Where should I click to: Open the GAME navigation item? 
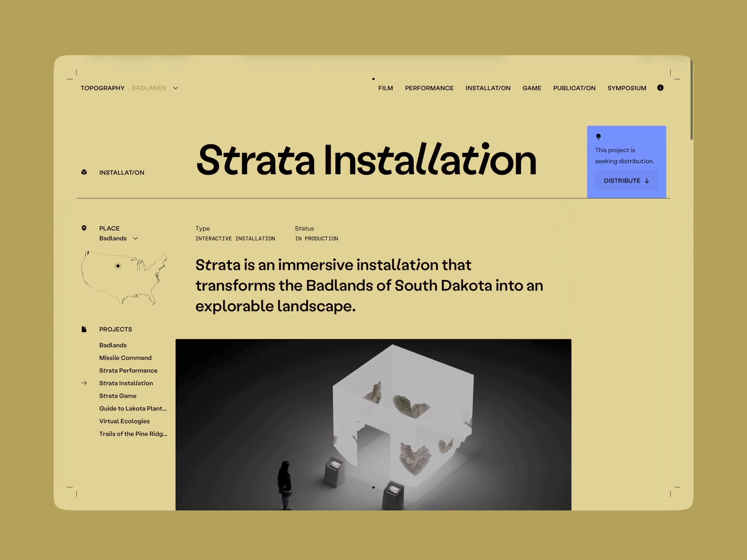point(532,88)
